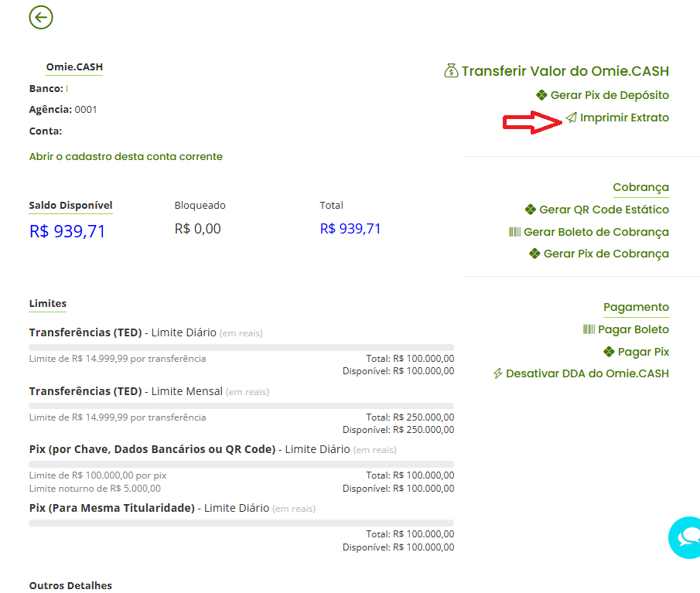Click the Pix por Chave limit progress bar
The height and width of the screenshot is (593, 700).
click(241, 464)
